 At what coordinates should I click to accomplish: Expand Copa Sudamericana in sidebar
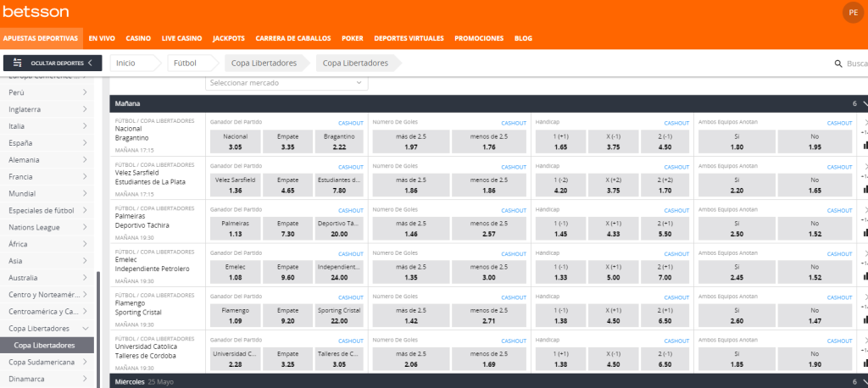pyautogui.click(x=47, y=362)
